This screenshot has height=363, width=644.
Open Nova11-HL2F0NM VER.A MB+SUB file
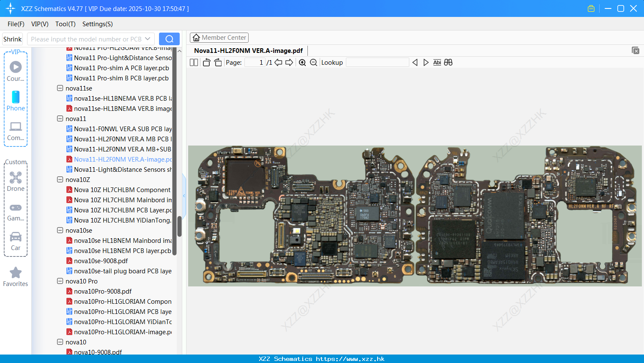click(119, 149)
